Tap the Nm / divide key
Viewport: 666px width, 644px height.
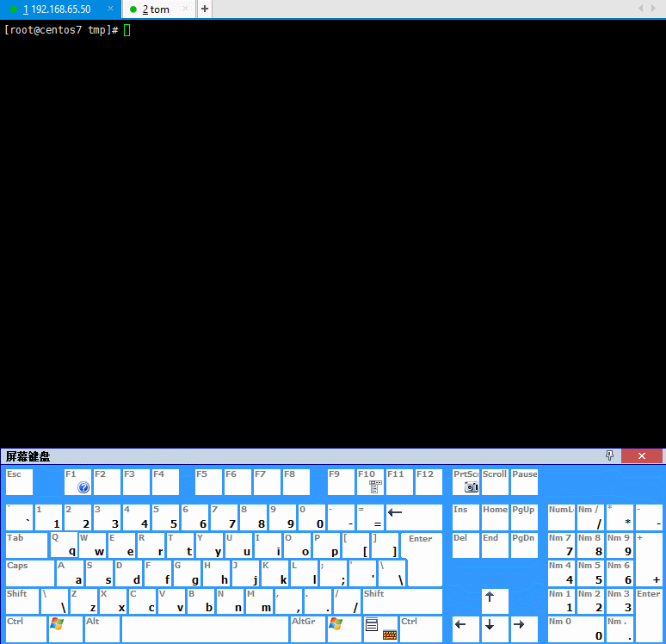click(590, 517)
